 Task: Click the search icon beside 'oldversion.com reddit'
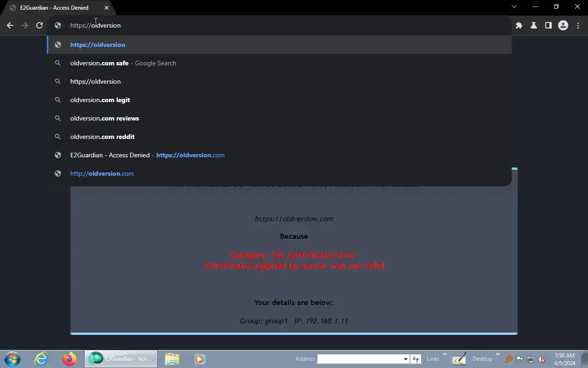(x=58, y=137)
